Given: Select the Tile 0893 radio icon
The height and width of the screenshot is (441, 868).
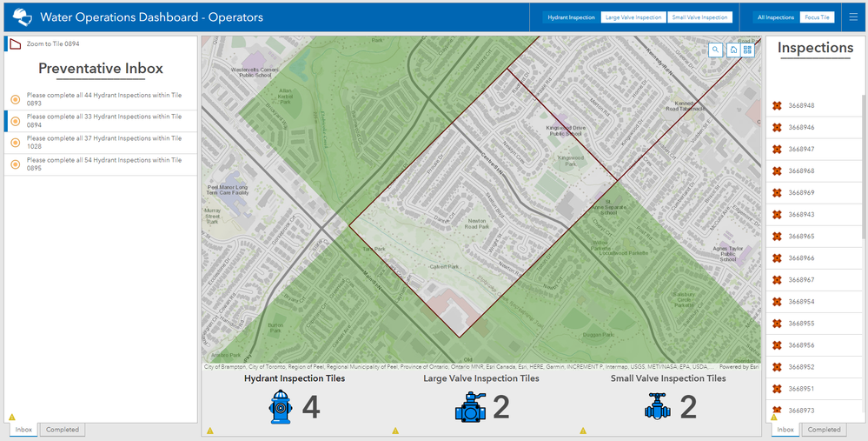Looking at the screenshot, I should click(16, 99).
